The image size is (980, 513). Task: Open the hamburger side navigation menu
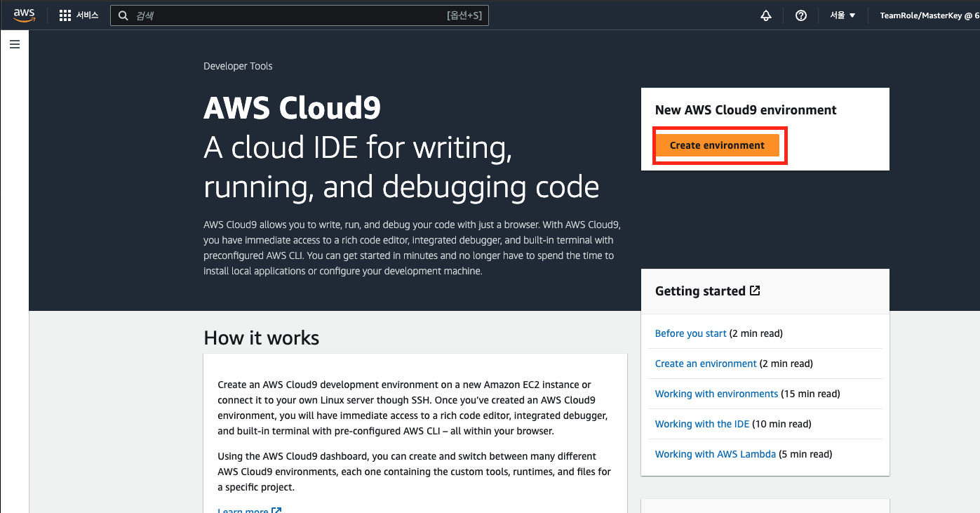coord(15,44)
